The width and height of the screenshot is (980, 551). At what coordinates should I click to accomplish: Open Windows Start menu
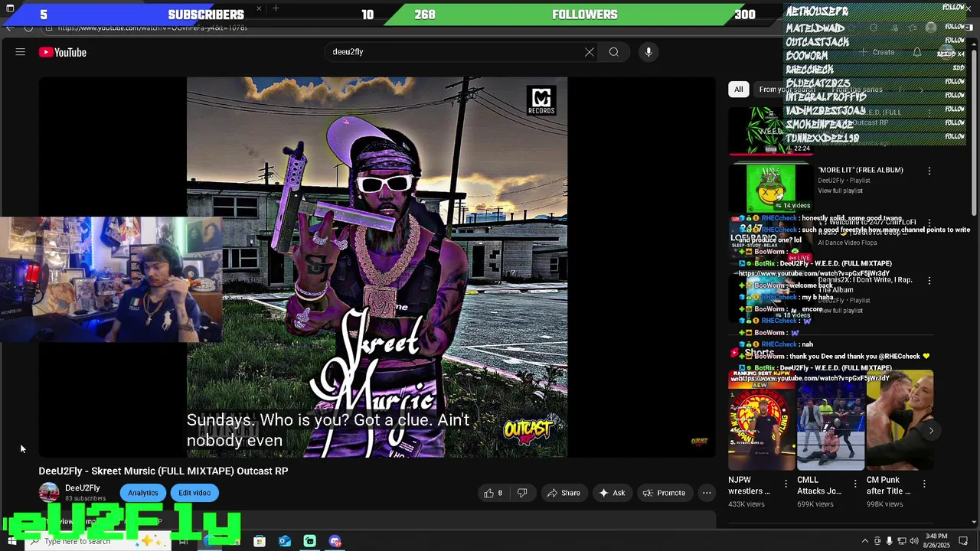(11, 541)
